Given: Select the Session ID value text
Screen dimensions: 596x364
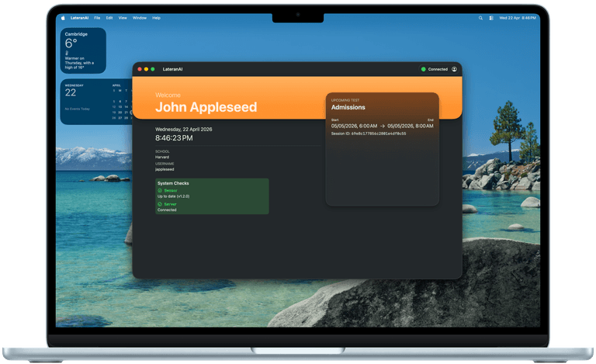Looking at the screenshot, I should point(379,133).
